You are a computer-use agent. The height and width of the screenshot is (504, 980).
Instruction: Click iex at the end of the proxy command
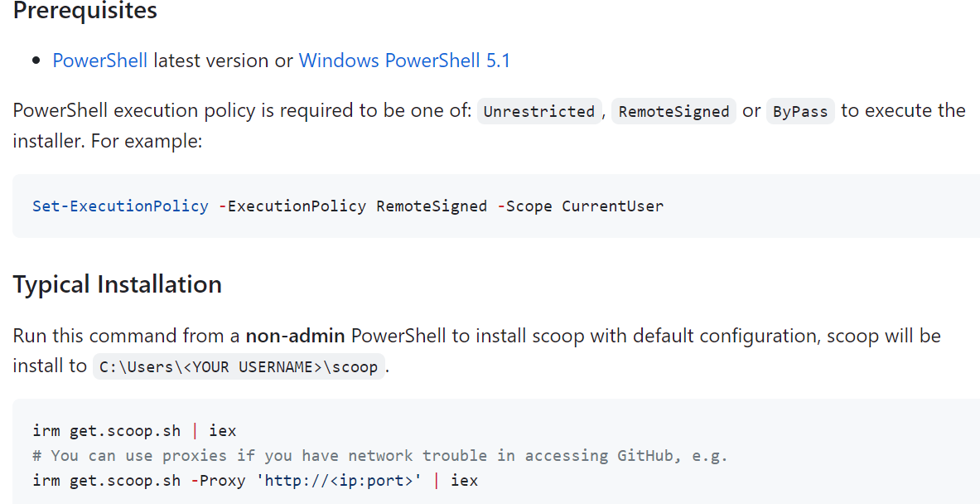464,480
